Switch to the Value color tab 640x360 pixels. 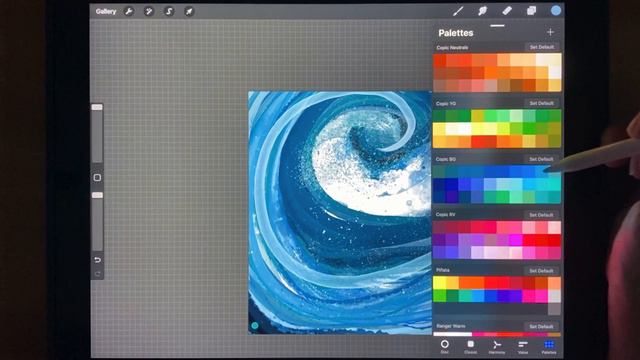(523, 346)
